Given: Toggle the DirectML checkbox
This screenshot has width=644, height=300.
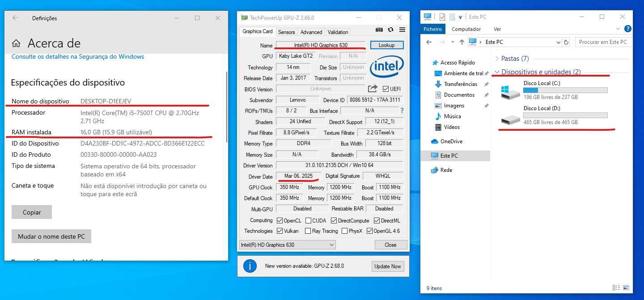Looking at the screenshot, I should pyautogui.click(x=377, y=220).
